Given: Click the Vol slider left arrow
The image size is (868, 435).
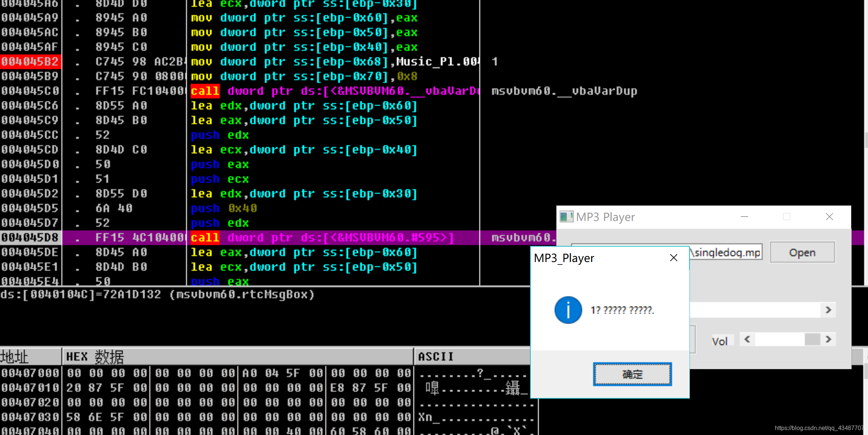Looking at the screenshot, I should point(747,339).
